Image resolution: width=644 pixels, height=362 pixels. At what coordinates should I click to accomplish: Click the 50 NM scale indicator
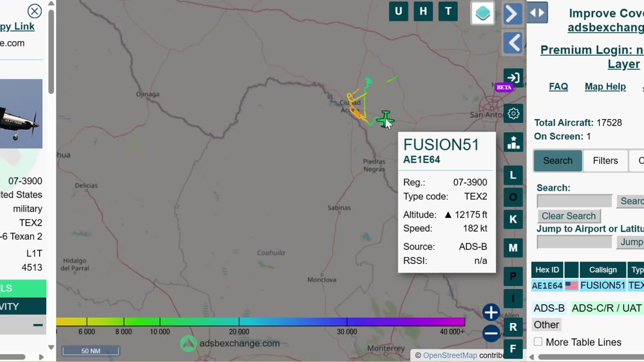pos(91,351)
